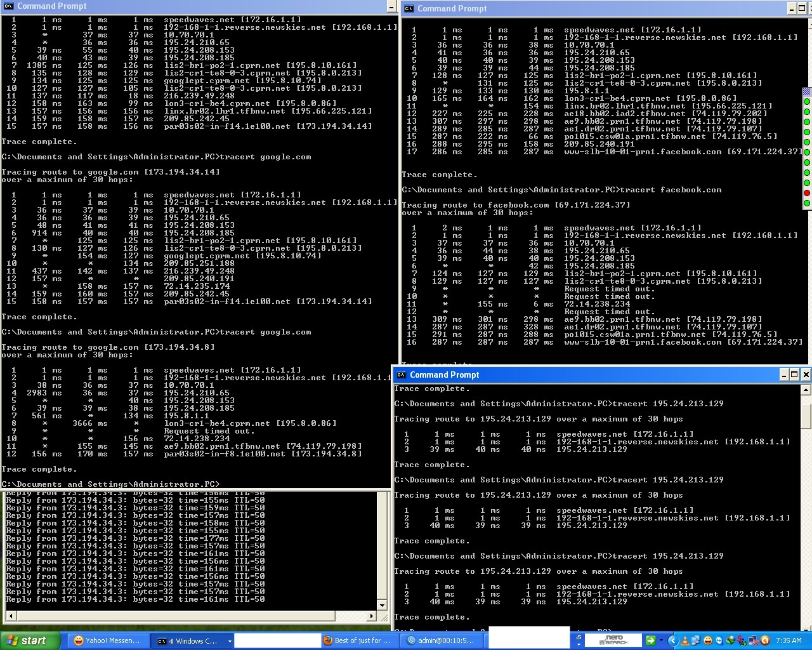Collapse inactive tray icons with the blue chevron
812x650 pixels.
coord(674,640)
